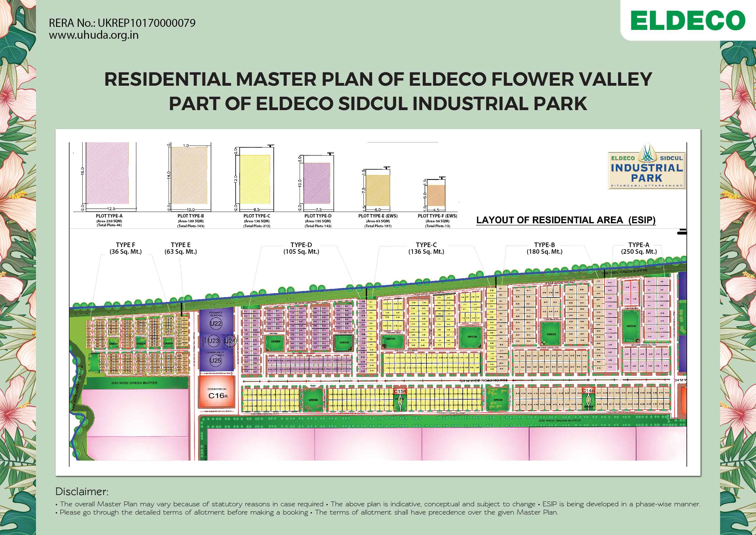Click the PLOT TYPE-A legend label
756x535 pixels.
109,216
